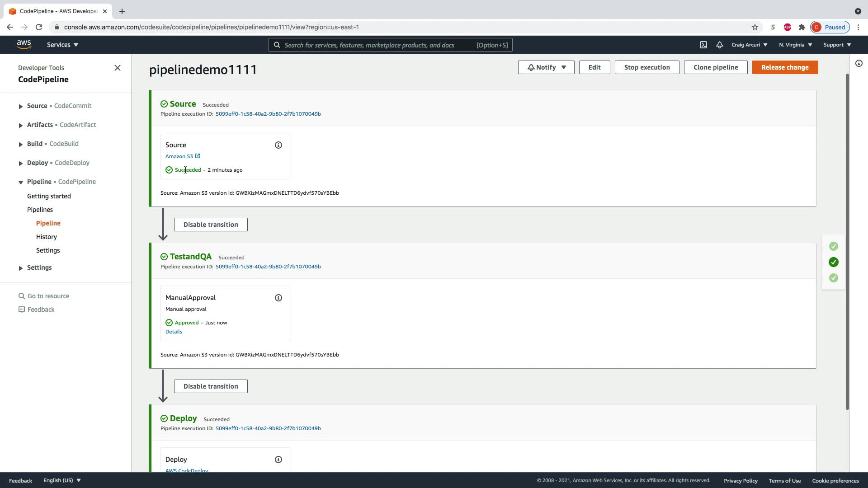Click the info icon on the ManualApproval action
Screen dimensions: 868x488
point(278,298)
